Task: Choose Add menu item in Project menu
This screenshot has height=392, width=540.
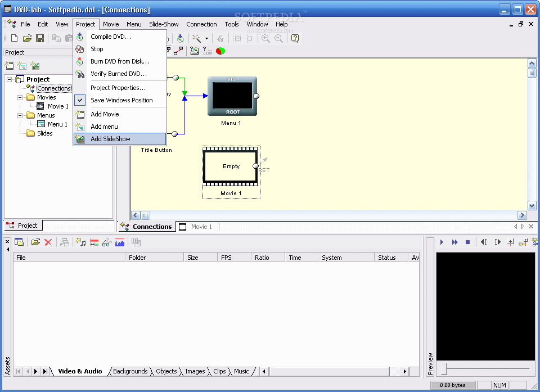Action: coord(120,127)
